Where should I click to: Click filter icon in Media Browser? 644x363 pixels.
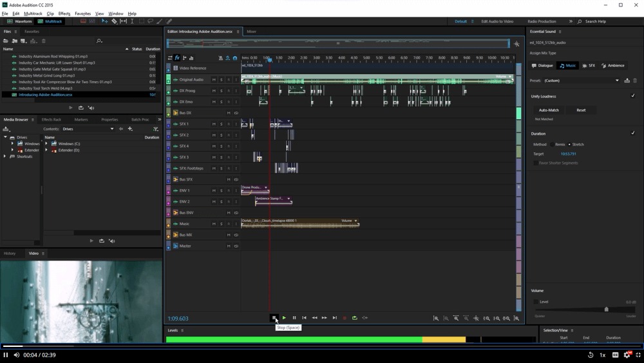pyautogui.click(x=156, y=129)
